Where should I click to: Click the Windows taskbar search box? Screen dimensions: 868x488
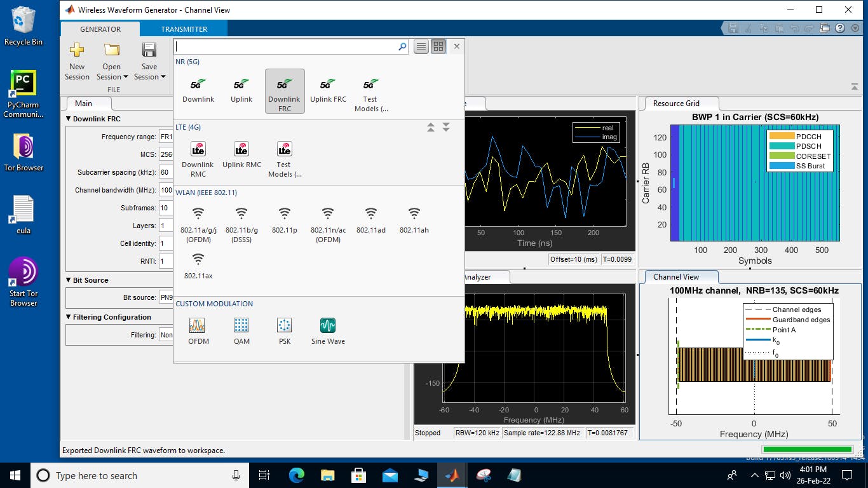coord(140,475)
